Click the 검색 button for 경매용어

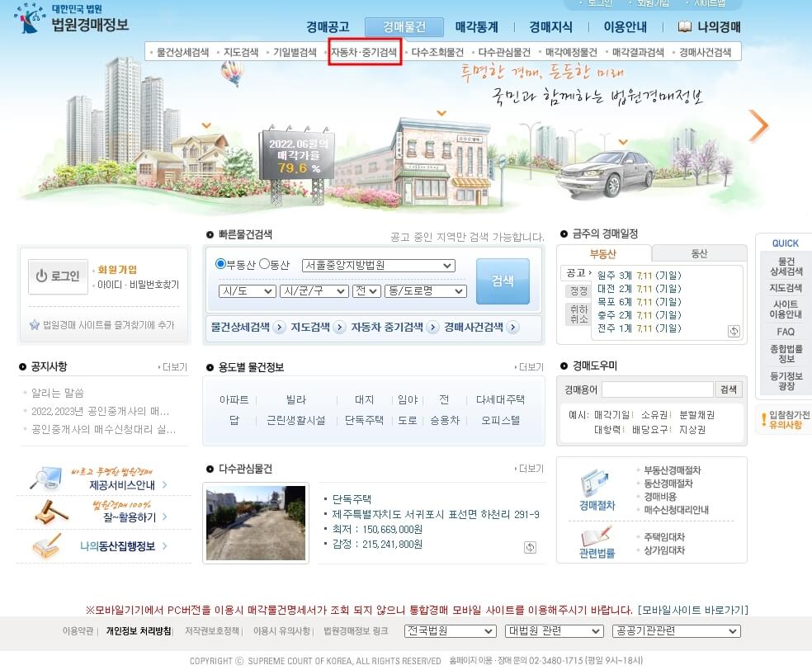(728, 389)
